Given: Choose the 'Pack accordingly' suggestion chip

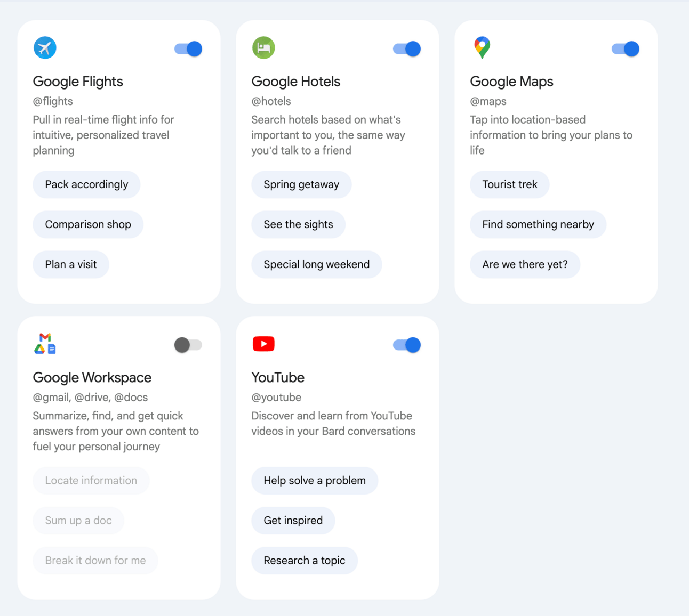Looking at the screenshot, I should click(x=86, y=184).
